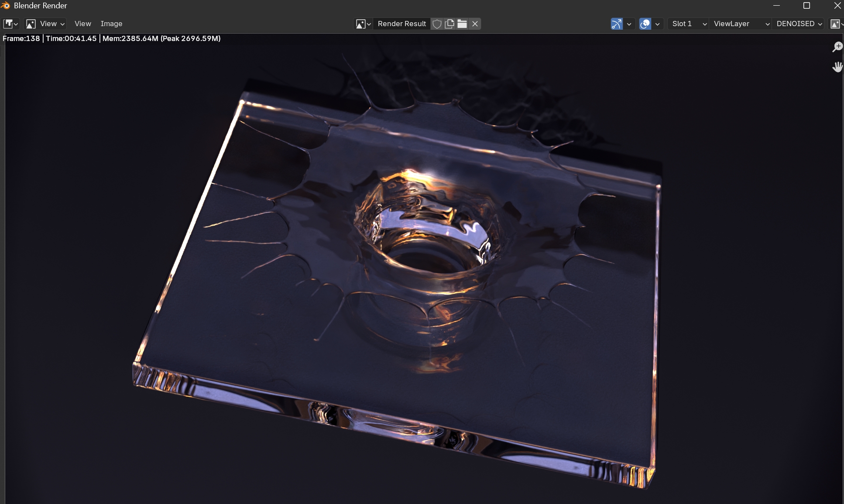Open the Slot 1 dropdown

[x=688, y=24]
